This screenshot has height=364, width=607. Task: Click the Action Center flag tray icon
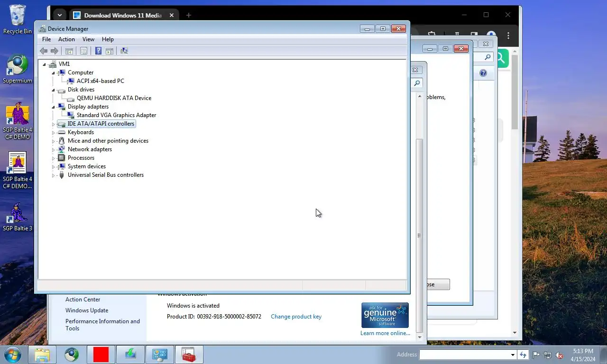click(x=536, y=355)
